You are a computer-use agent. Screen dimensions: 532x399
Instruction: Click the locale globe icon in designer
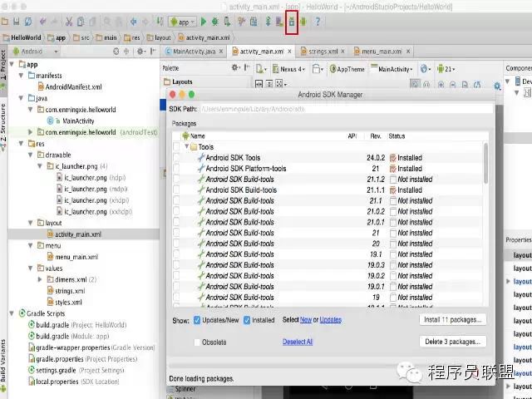point(424,69)
